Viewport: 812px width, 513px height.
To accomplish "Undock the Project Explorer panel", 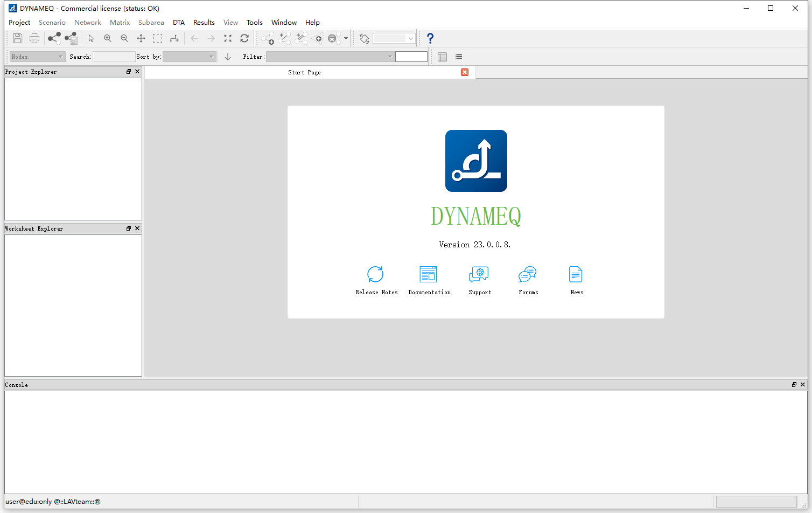I will [x=129, y=72].
